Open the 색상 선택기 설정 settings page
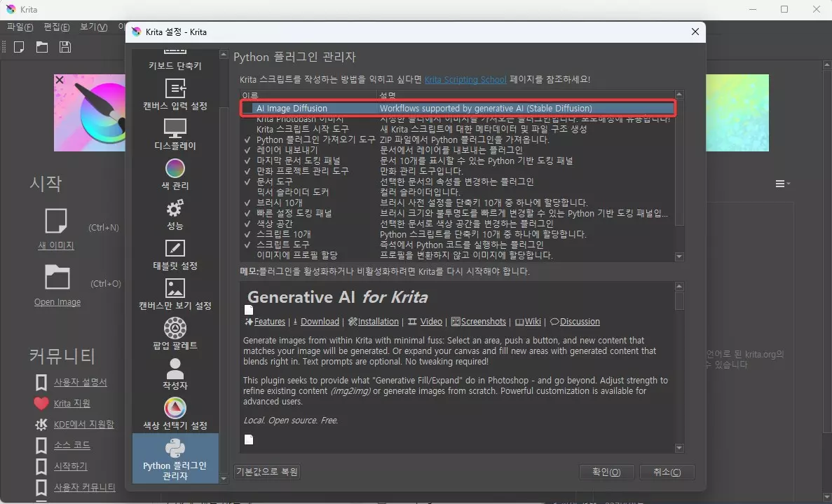 tap(175, 415)
